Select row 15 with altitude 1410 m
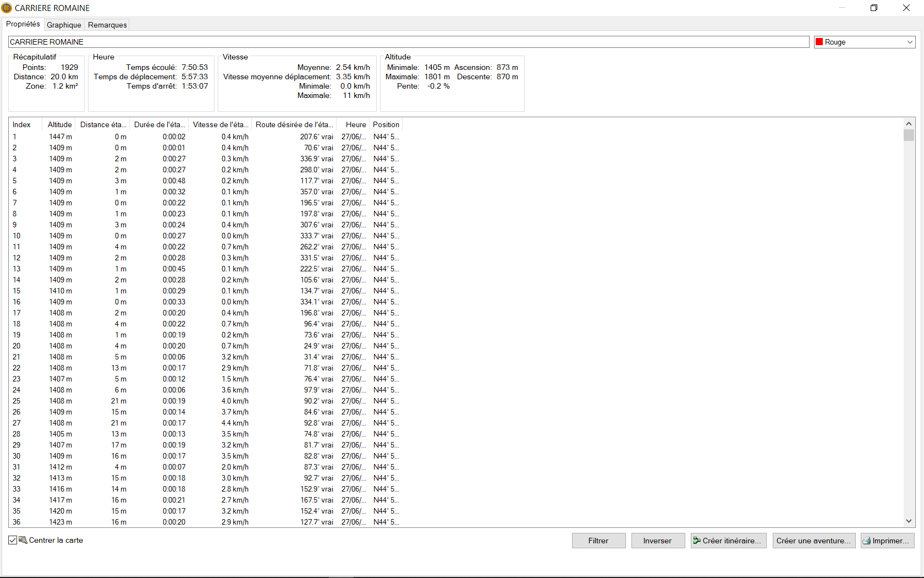The height and width of the screenshot is (578, 924). click(206, 291)
